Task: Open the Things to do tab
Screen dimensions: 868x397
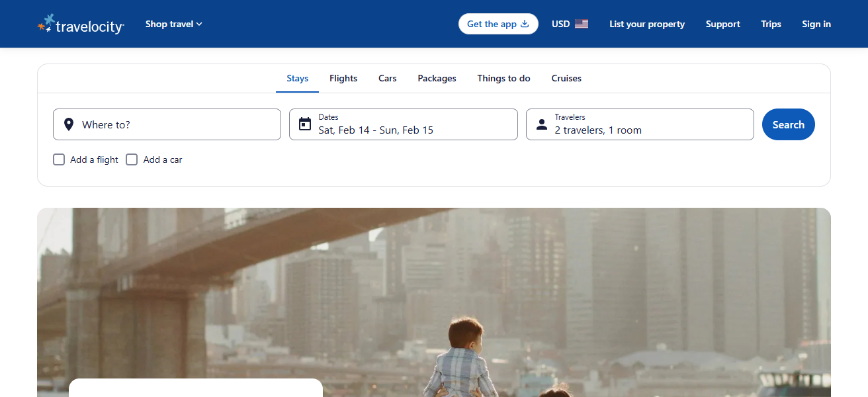Action: 503,78
